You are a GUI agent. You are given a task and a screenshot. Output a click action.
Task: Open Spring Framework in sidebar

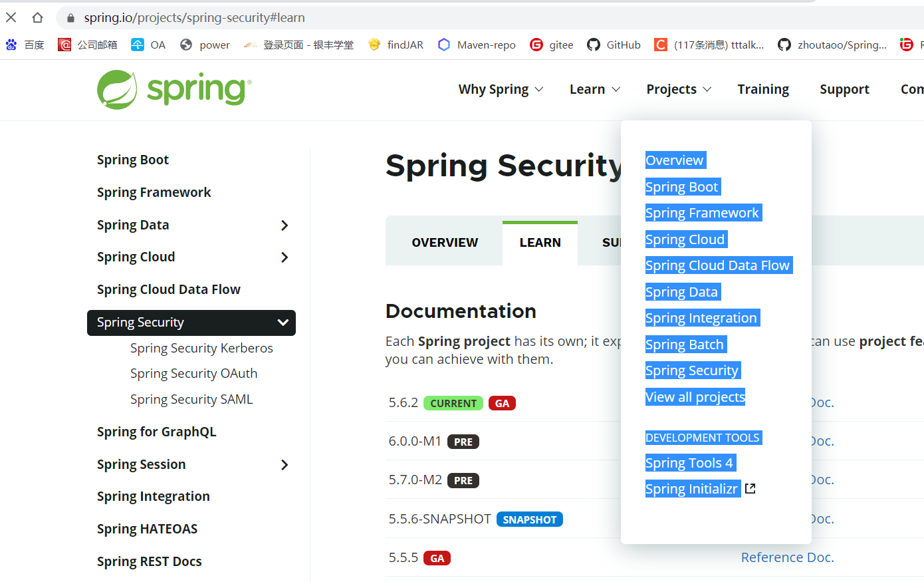154,192
